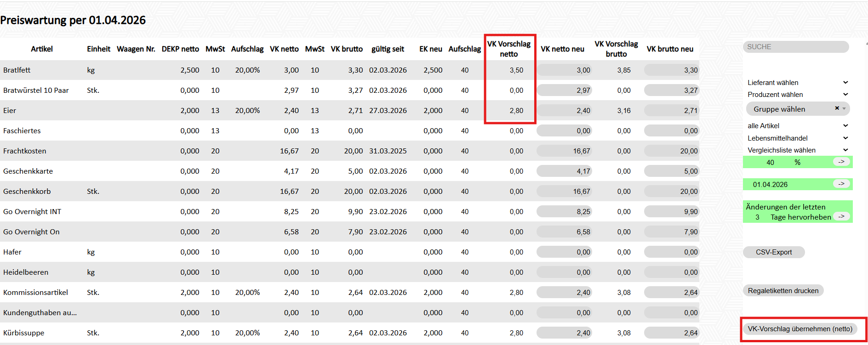Open the Produzent wählen dropdown
Image resolution: width=868 pixels, height=345 pixels.
coord(797,95)
